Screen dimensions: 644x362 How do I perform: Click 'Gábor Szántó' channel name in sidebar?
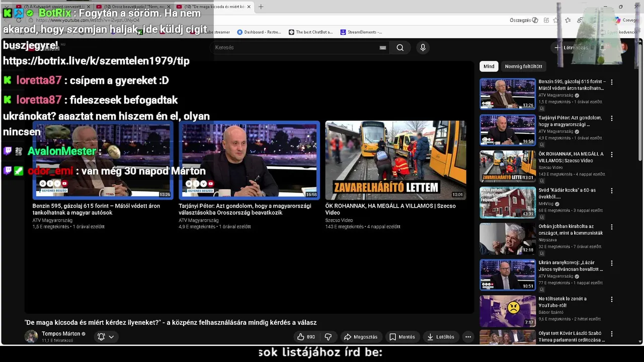[552, 312]
